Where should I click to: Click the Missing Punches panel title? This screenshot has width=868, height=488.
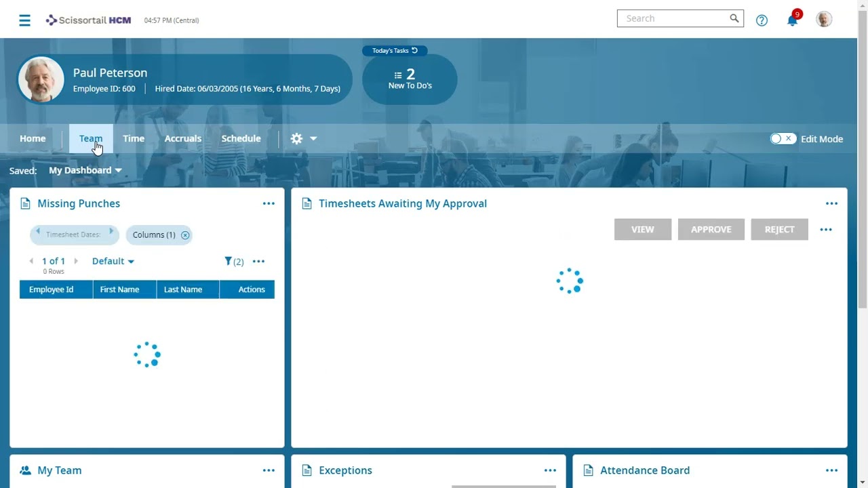click(79, 203)
